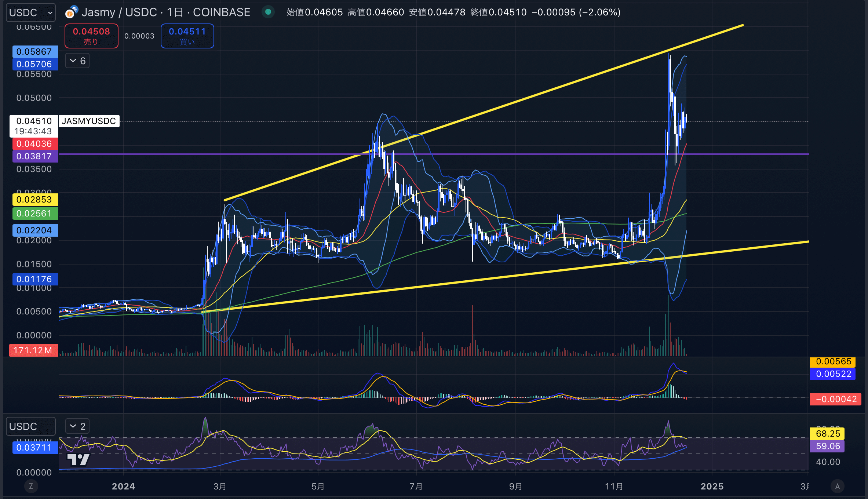
Task: Click the 0.05000 price axis label
Action: [x=34, y=98]
